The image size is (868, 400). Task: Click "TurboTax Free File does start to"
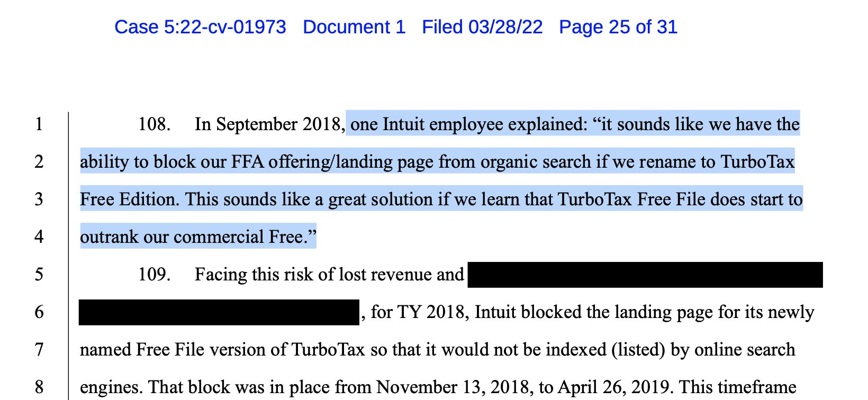[680, 199]
